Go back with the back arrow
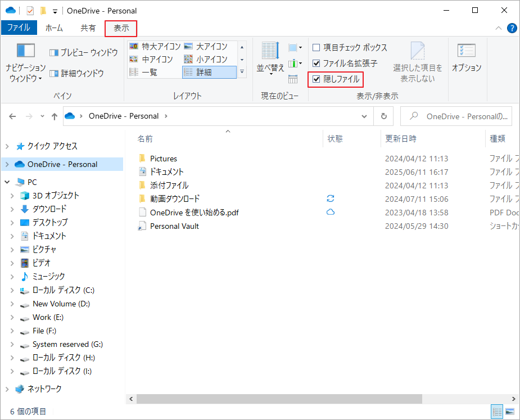Image resolution: width=520 pixels, height=420 pixels. pyautogui.click(x=12, y=116)
